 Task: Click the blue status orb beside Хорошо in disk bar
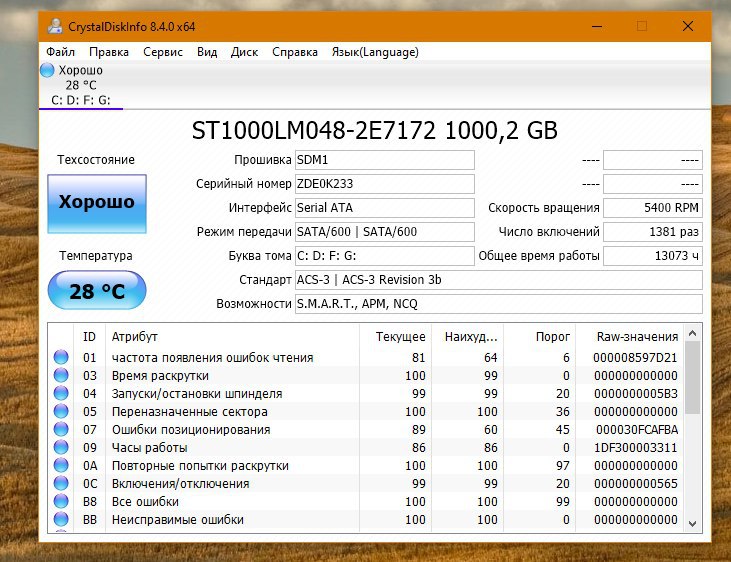[x=47, y=70]
